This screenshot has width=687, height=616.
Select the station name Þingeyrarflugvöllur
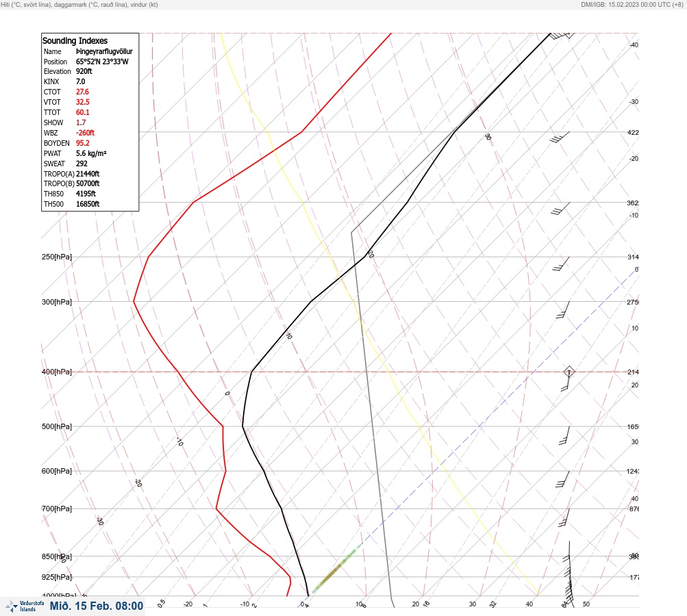(104, 51)
